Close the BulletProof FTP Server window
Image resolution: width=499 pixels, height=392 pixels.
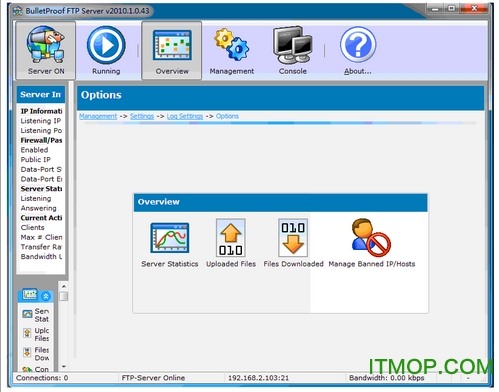point(474,8)
